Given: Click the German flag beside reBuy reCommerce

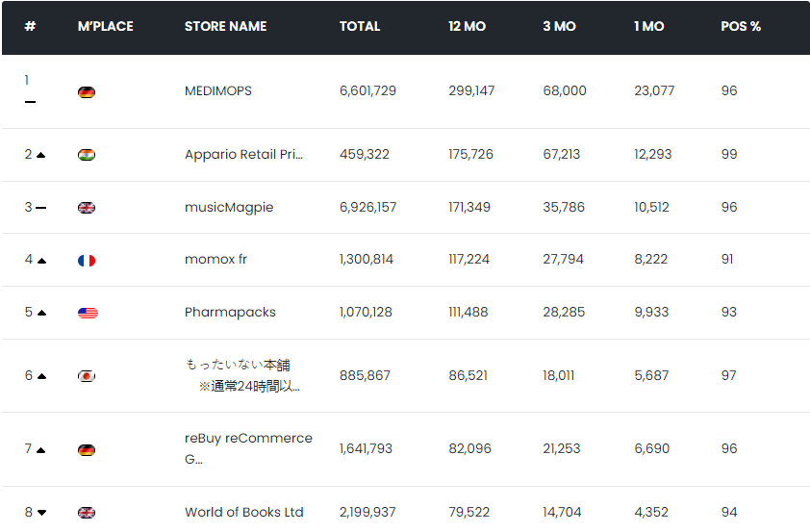Looking at the screenshot, I should pyautogui.click(x=87, y=450).
